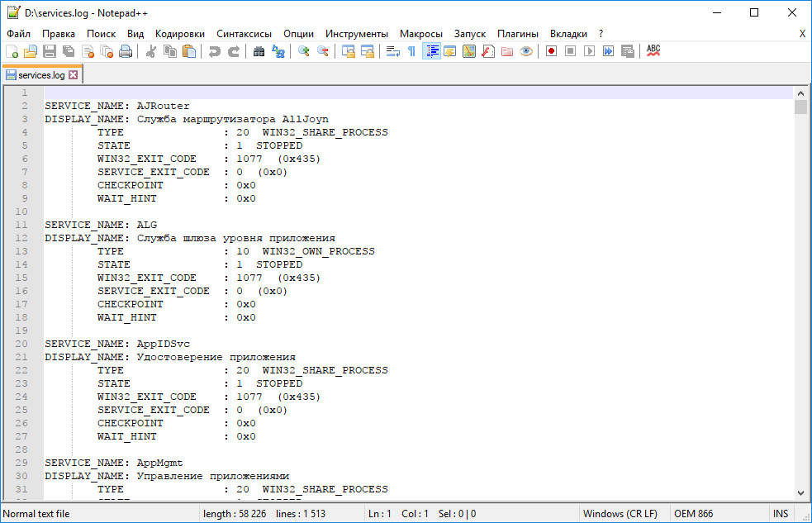
Task: Close the document using the menu bar X
Action: [x=802, y=34]
